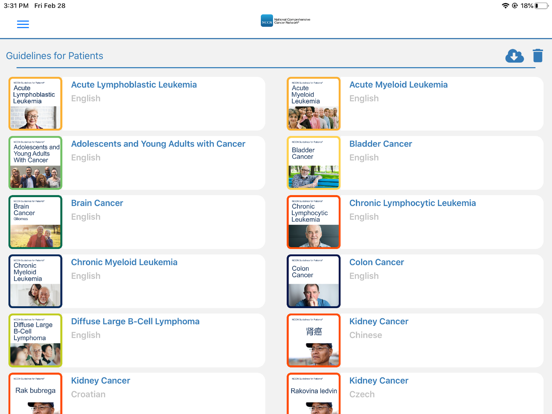Select Acute Lymphoblastic Leukemia title
The image size is (552, 414).
coord(134,85)
